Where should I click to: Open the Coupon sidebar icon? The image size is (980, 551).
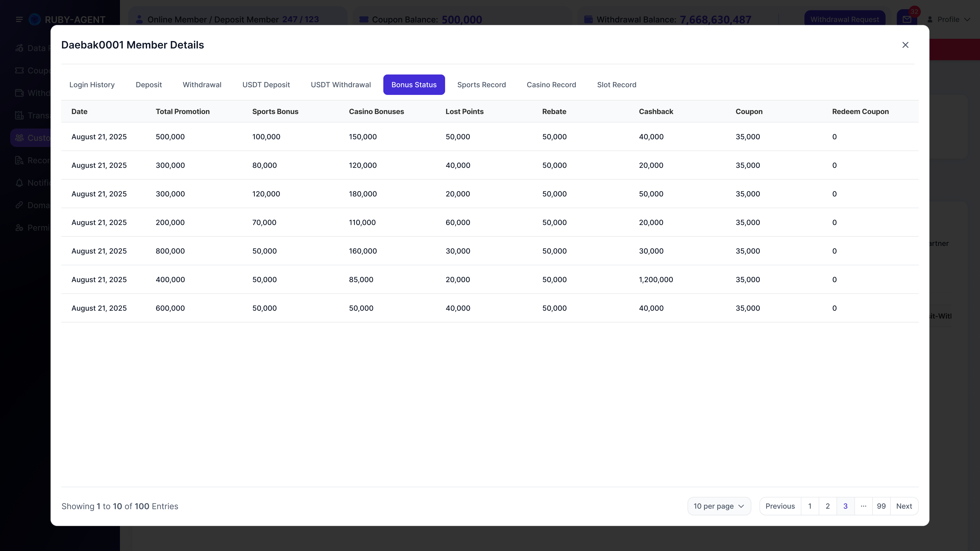(x=19, y=70)
